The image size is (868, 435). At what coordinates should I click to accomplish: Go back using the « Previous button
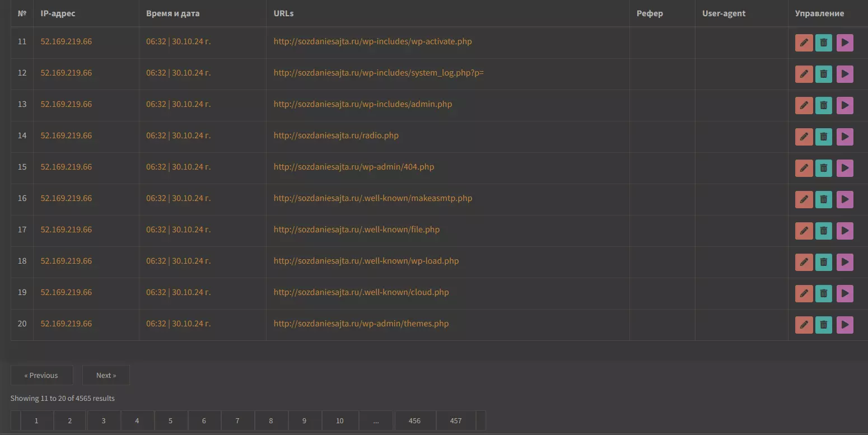[41, 375]
